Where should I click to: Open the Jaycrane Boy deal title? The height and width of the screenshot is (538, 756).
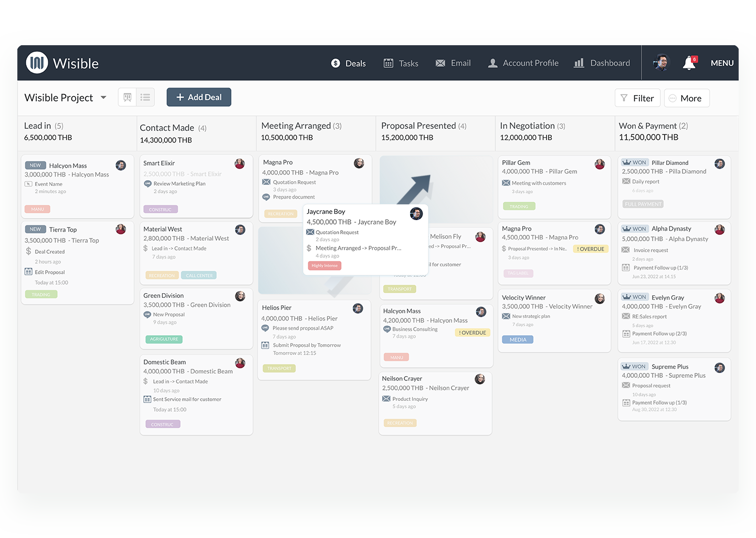(326, 212)
